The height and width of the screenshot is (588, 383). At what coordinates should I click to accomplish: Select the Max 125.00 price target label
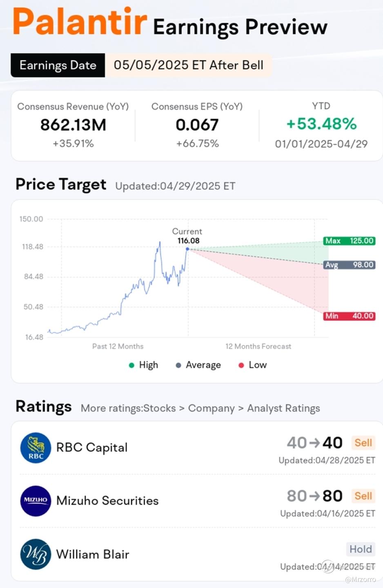click(x=349, y=241)
